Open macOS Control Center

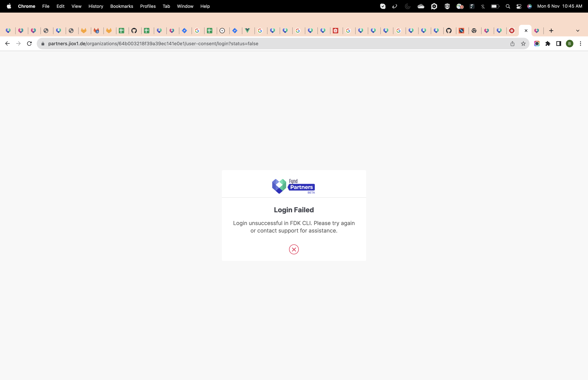click(x=519, y=6)
